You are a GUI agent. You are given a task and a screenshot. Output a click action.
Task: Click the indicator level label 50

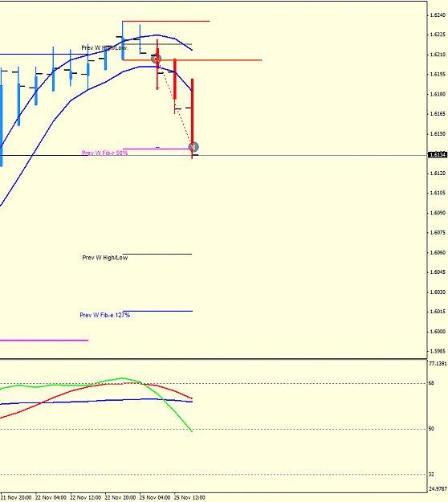[431, 428]
